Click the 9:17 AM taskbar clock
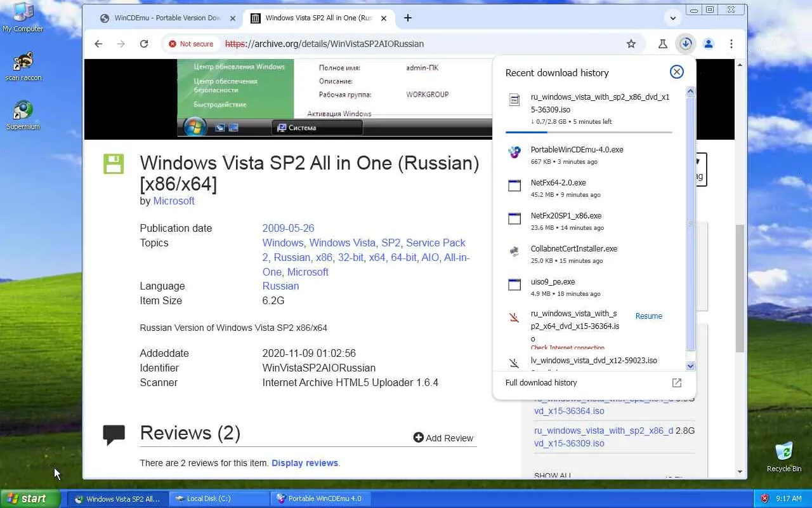The width and height of the screenshot is (812, 508). point(789,498)
